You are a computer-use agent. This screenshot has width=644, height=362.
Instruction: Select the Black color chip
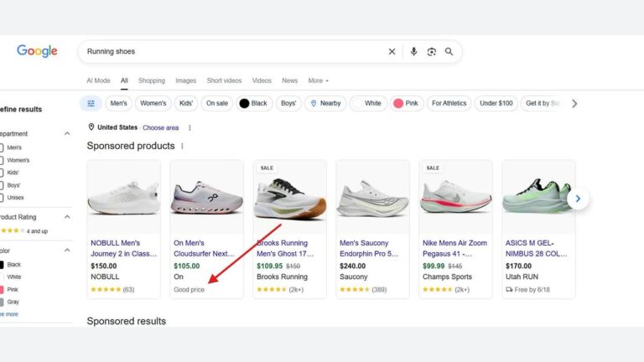coord(253,103)
